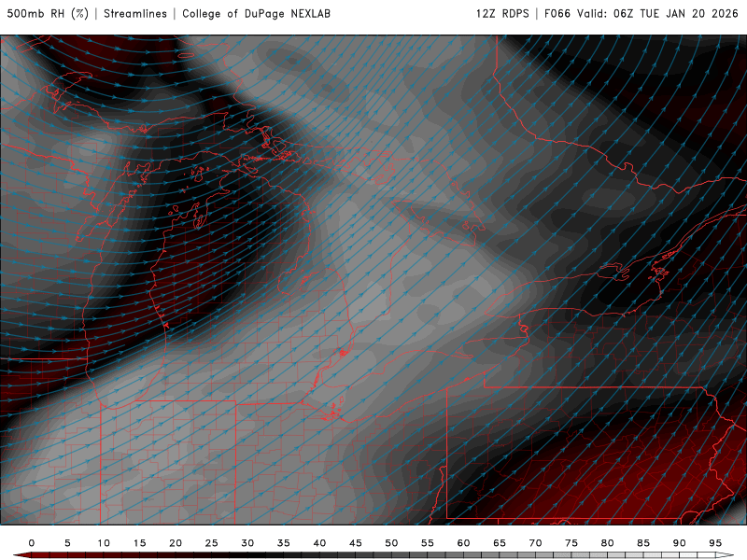Select the 70 label on the scale
The image size is (747, 560).
(x=535, y=543)
